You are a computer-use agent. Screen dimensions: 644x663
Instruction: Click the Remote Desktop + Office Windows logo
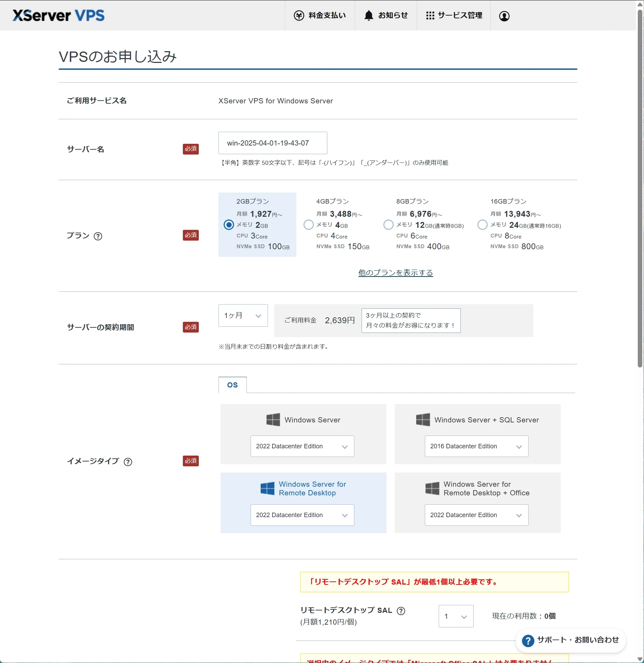432,488
